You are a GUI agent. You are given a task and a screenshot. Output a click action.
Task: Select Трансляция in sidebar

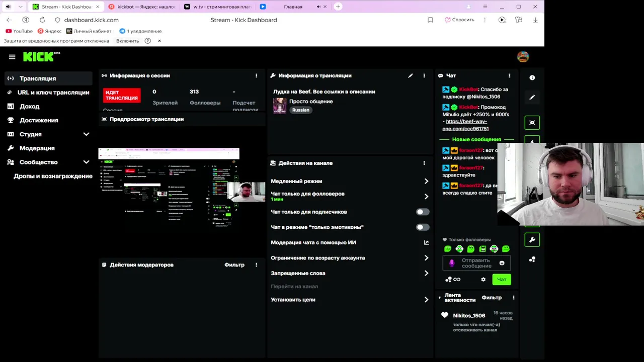pyautogui.click(x=48, y=78)
